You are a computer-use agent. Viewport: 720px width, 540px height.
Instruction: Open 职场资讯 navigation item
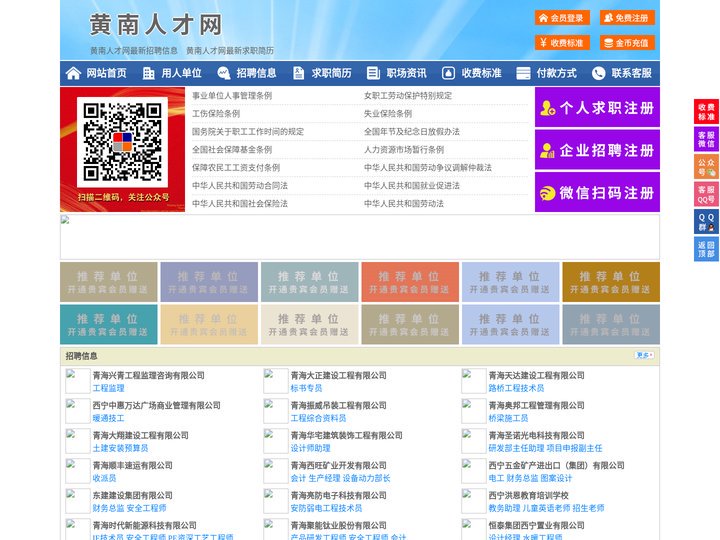406,73
